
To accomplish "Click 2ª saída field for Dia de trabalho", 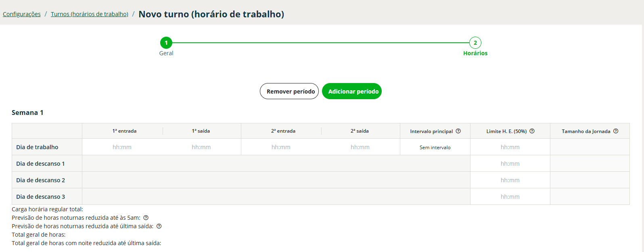I will pyautogui.click(x=360, y=147).
